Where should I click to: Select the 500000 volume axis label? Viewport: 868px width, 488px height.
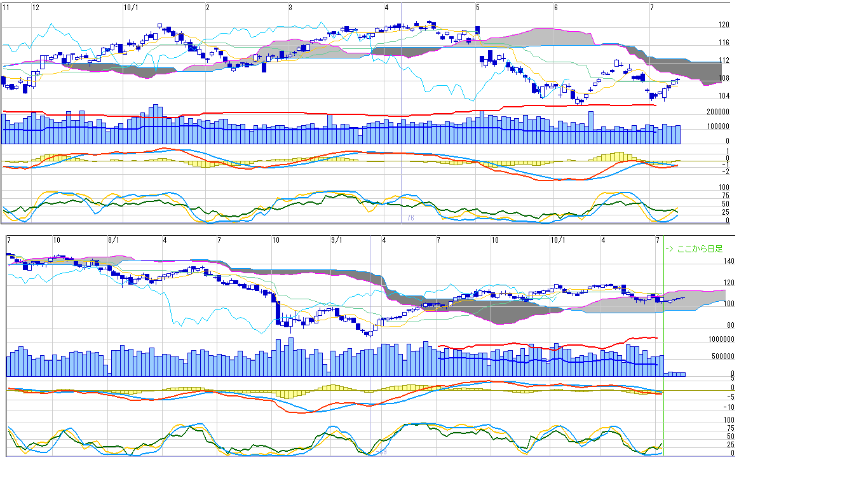(722, 356)
